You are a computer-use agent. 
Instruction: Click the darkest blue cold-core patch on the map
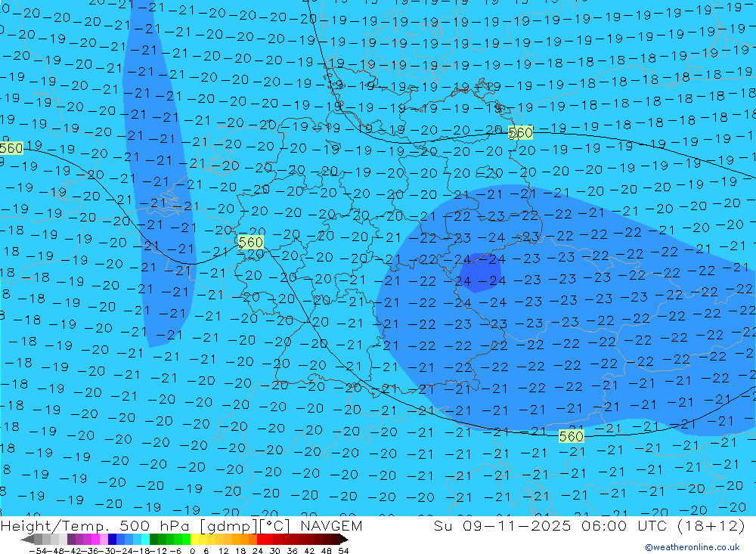(x=480, y=273)
